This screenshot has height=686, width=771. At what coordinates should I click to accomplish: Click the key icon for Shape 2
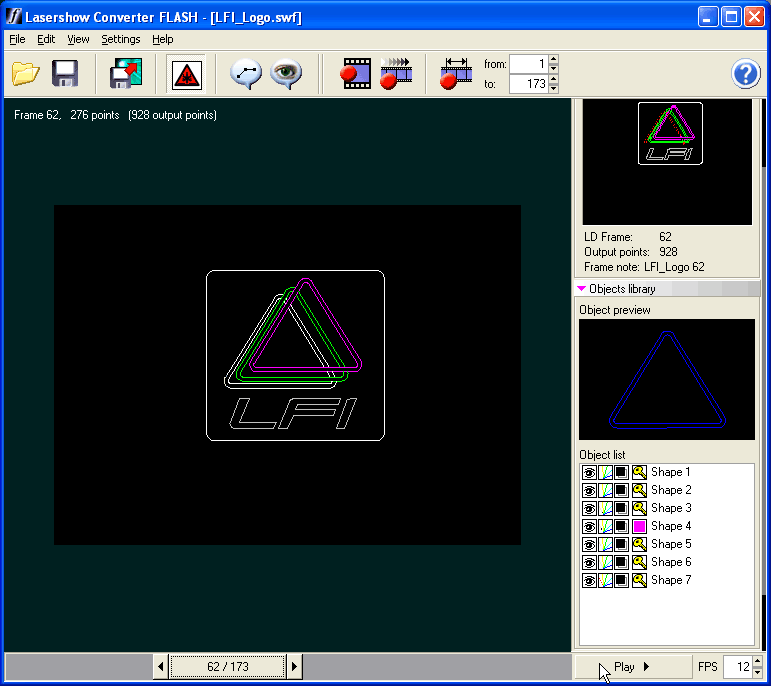click(x=639, y=490)
